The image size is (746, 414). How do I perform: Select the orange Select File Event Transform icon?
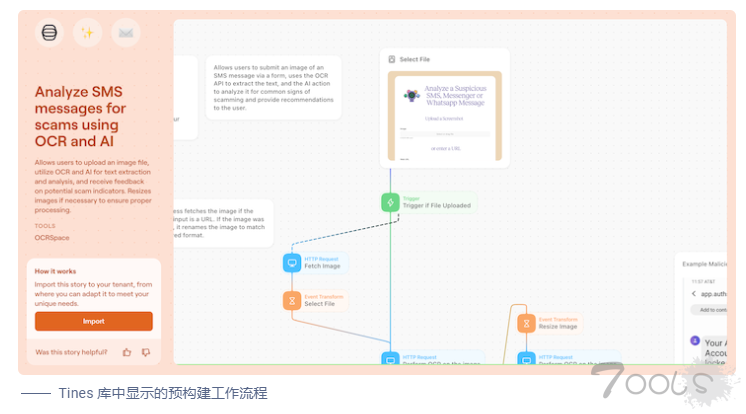pos(292,300)
